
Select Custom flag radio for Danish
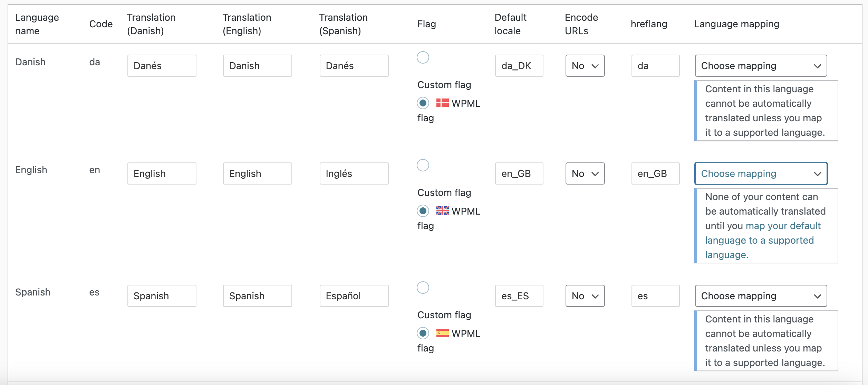pyautogui.click(x=423, y=57)
